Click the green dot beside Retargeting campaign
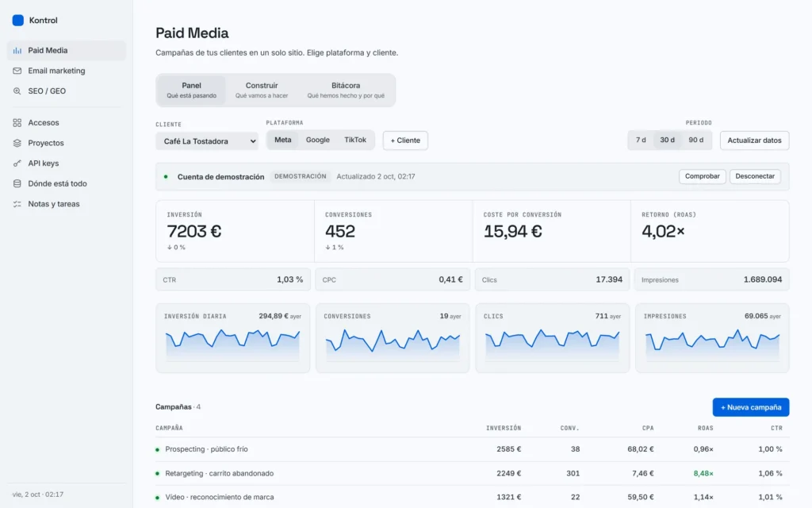Viewport: 812px width, 508px height. [158, 473]
